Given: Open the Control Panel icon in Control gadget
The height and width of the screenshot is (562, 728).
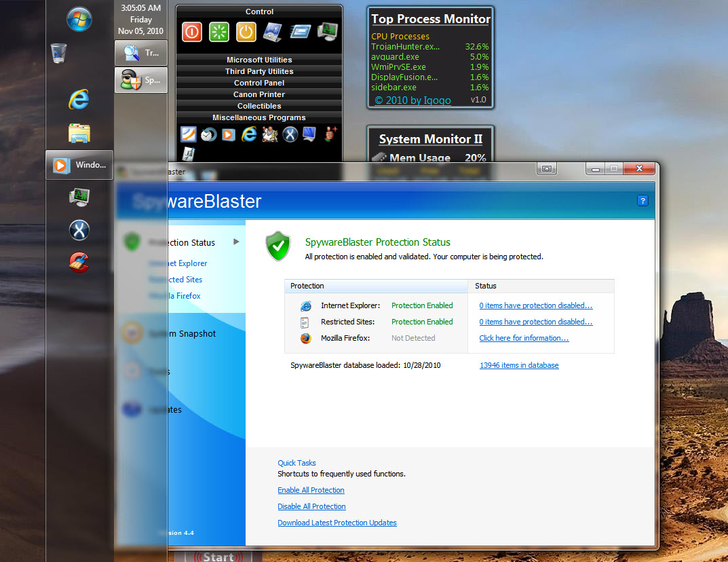Looking at the screenshot, I should [273, 32].
